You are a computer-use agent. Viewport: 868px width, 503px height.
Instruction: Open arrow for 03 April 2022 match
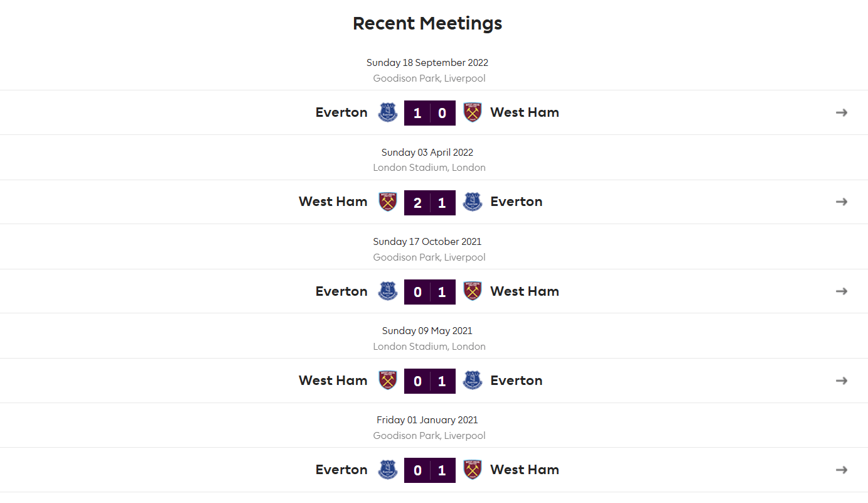pyautogui.click(x=842, y=202)
